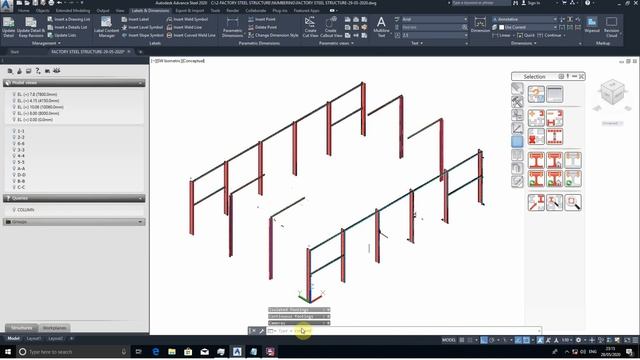Click Insert Level Symbol tool
Image resolution: width=640 pixels, height=360 pixels.
[142, 27]
